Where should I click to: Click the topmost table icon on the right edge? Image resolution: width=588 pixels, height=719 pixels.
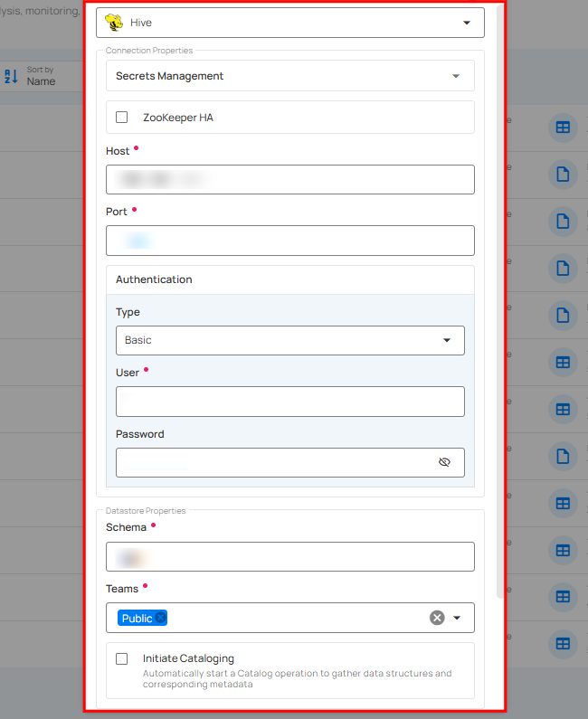563,128
